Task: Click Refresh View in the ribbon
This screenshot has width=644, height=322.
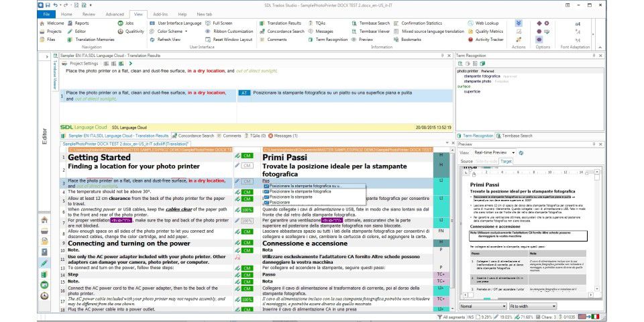Action: [x=165, y=40]
